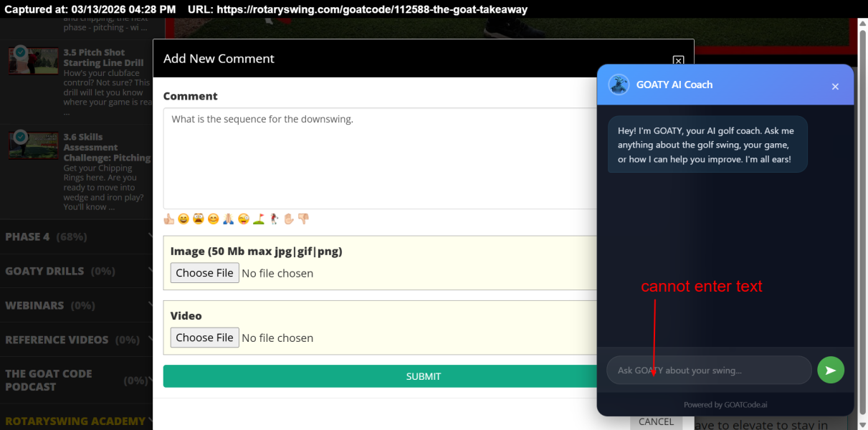The image size is (868, 430).
Task: Choose a file for Video upload
Action: coord(204,338)
